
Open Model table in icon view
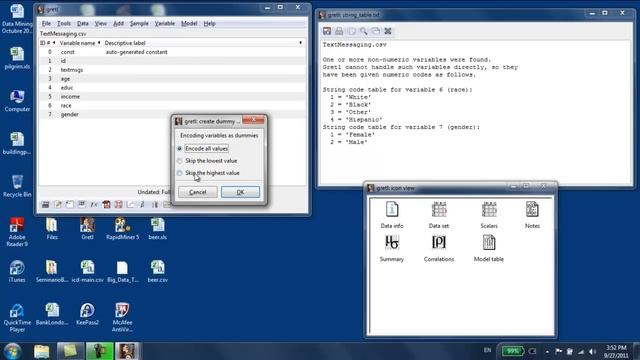click(x=489, y=248)
